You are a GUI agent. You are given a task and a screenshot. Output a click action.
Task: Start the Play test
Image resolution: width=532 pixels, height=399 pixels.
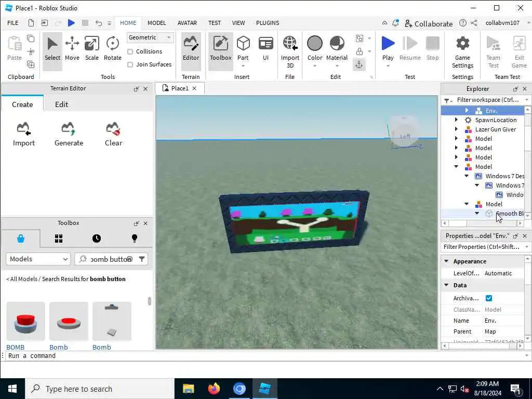[388, 48]
